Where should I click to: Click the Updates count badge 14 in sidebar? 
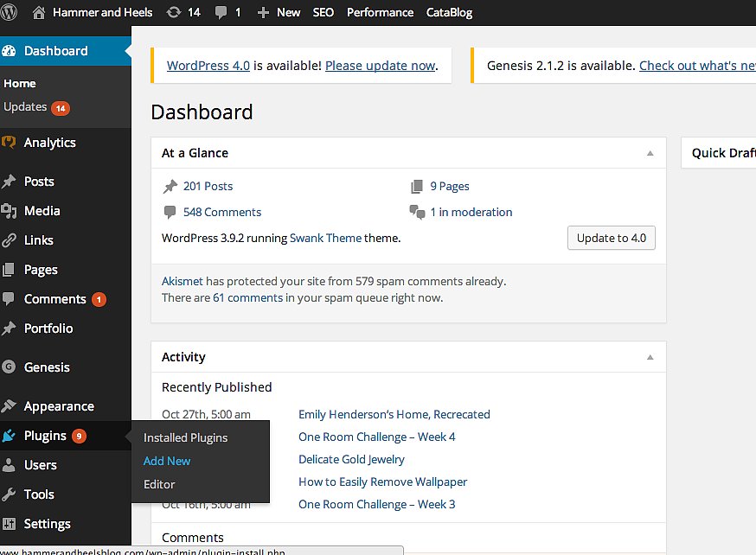tap(61, 108)
